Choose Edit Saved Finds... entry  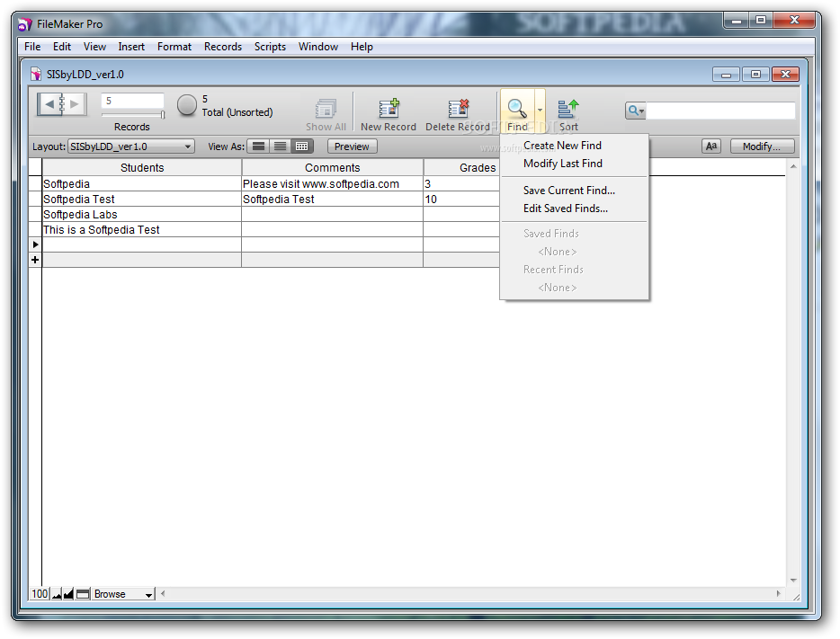[x=566, y=209]
